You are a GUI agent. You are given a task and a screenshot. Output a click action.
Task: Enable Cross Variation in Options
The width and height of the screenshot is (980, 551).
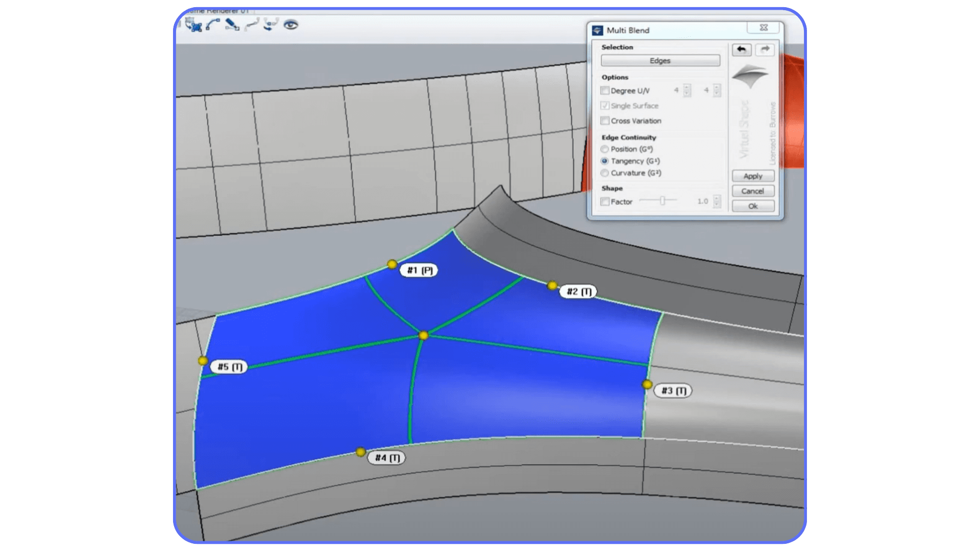[604, 120]
